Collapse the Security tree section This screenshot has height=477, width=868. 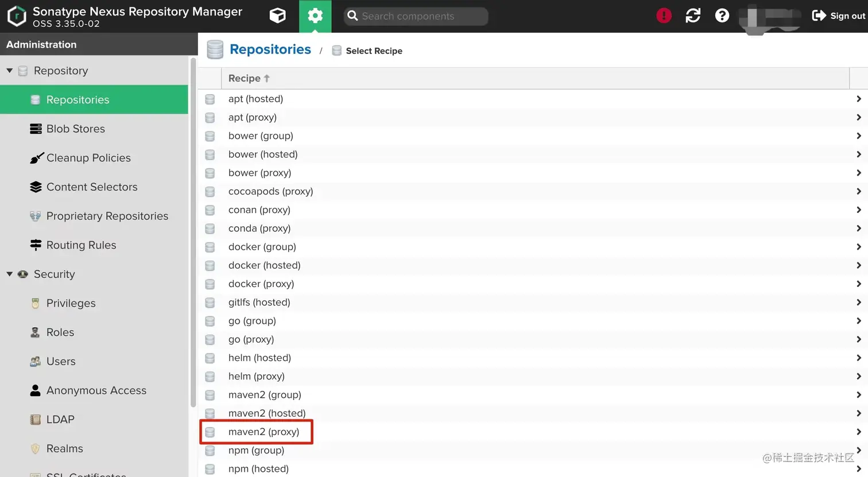[9, 274]
